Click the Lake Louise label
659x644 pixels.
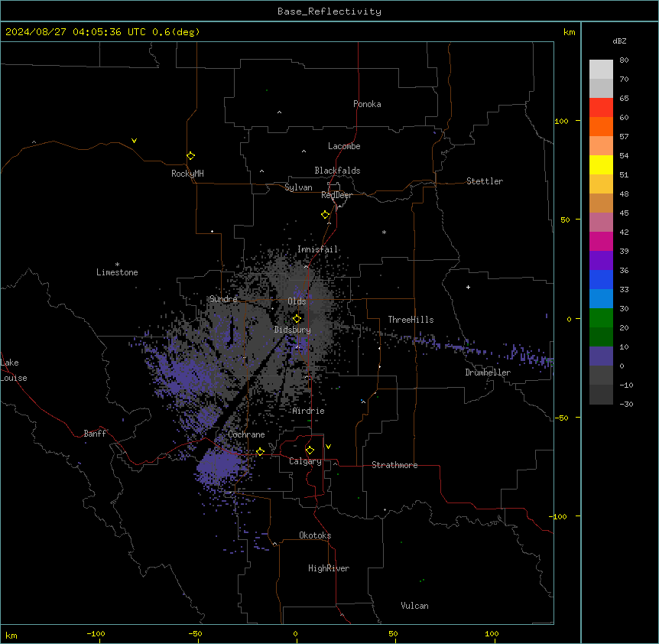[14, 370]
